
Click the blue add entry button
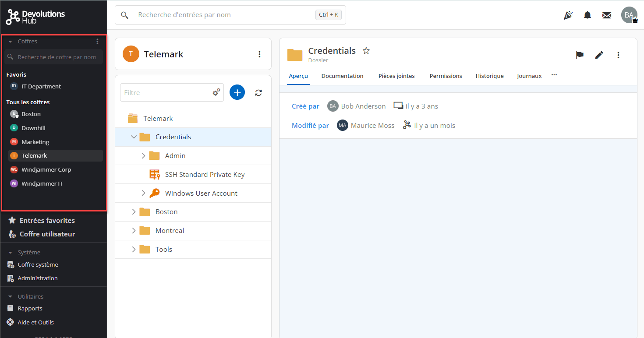coord(237,92)
